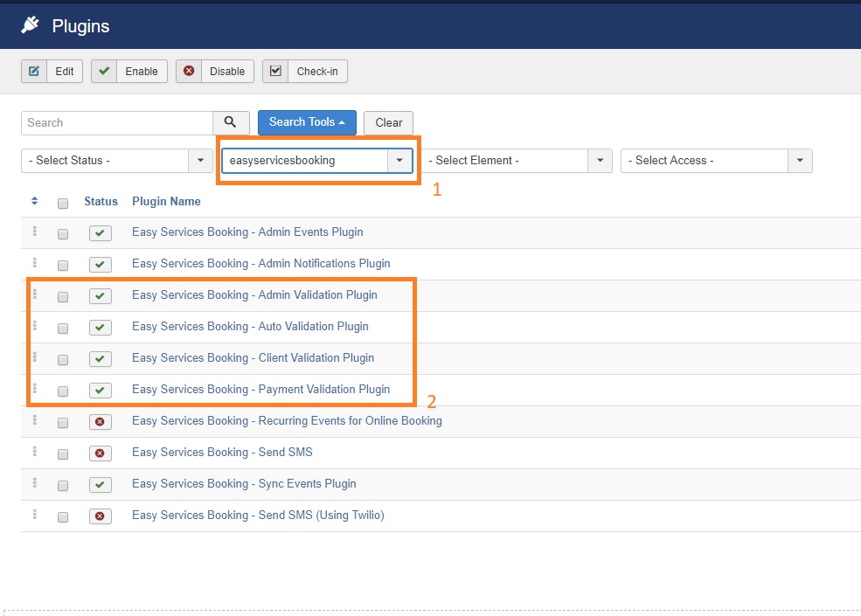
Task: Open Easy Services Booking - Payment Validation Plugin
Action: pyautogui.click(x=260, y=389)
